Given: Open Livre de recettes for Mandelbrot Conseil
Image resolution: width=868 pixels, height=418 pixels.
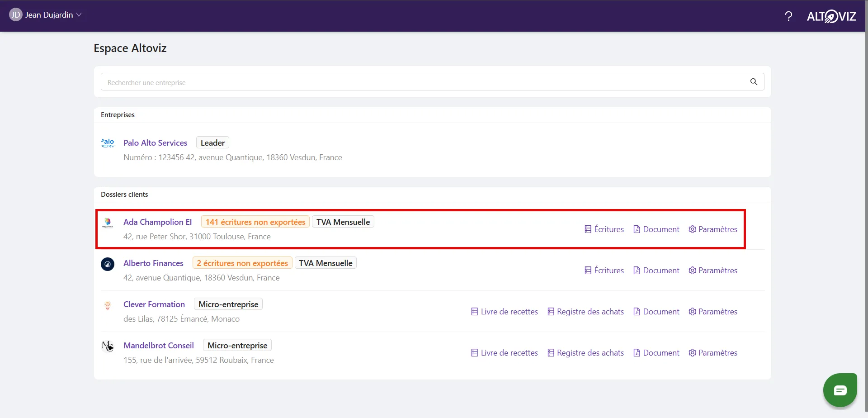Looking at the screenshot, I should pos(505,353).
